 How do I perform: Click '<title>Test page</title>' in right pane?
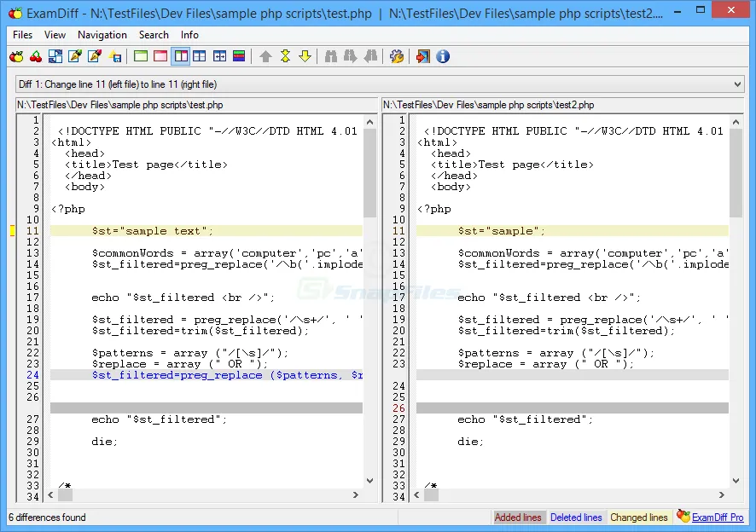[x=512, y=165]
